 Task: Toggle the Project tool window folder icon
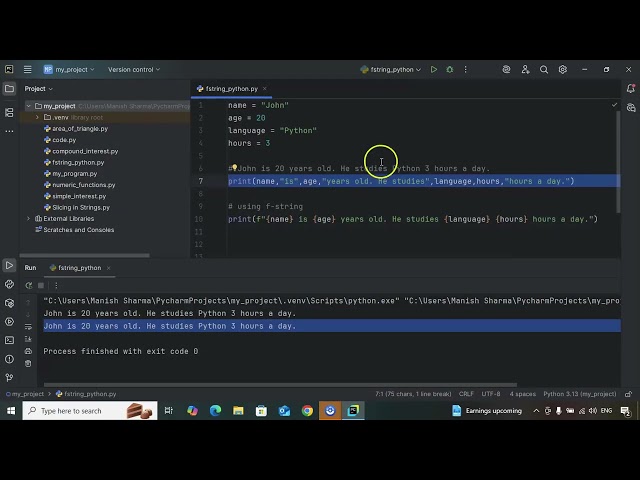[x=9, y=89]
